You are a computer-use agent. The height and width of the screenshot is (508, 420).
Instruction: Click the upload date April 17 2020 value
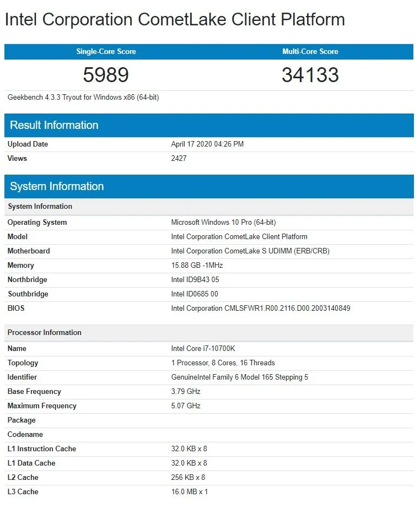207,144
